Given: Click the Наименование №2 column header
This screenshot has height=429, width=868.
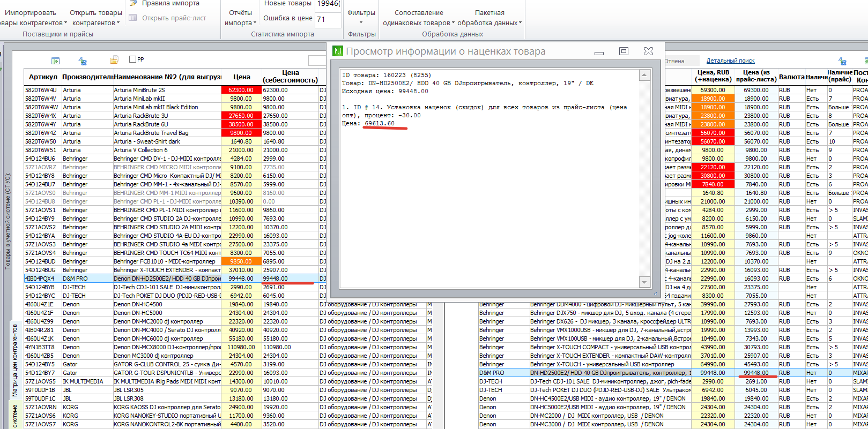Looking at the screenshot, I should (167, 77).
